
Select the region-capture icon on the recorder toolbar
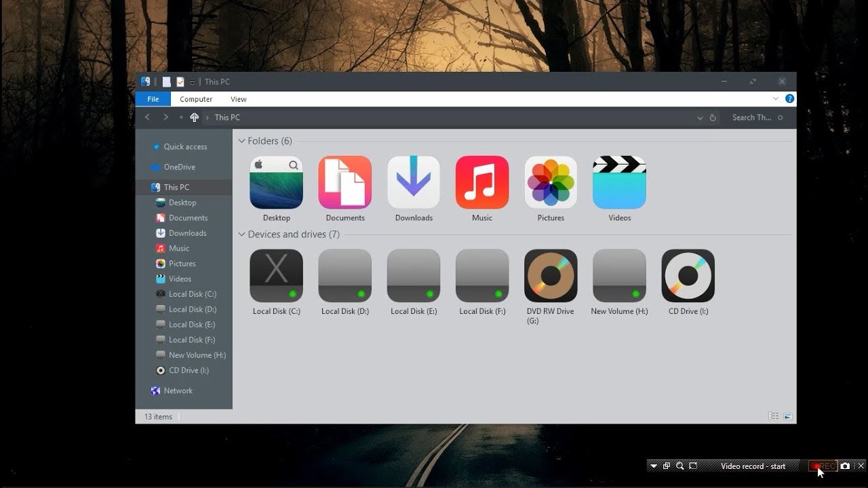click(692, 466)
